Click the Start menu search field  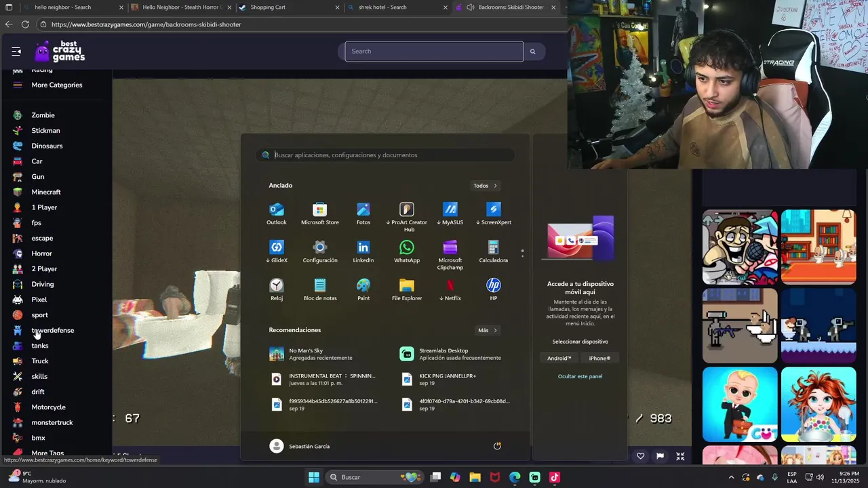pos(385,155)
